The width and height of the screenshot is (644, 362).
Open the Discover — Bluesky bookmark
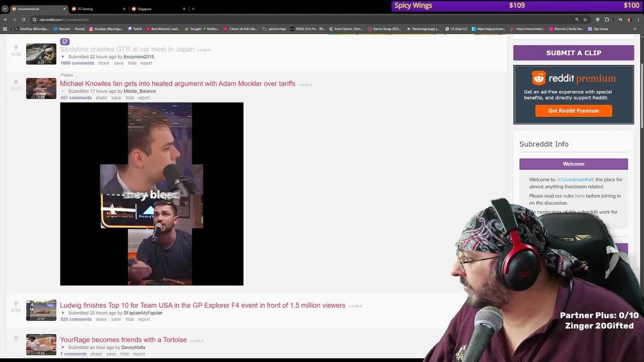69,29
